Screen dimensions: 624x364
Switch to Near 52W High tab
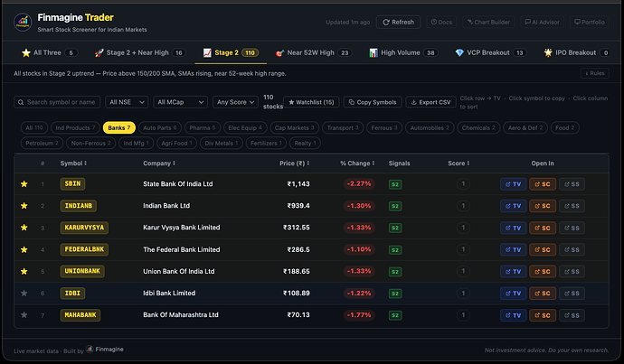[313, 53]
